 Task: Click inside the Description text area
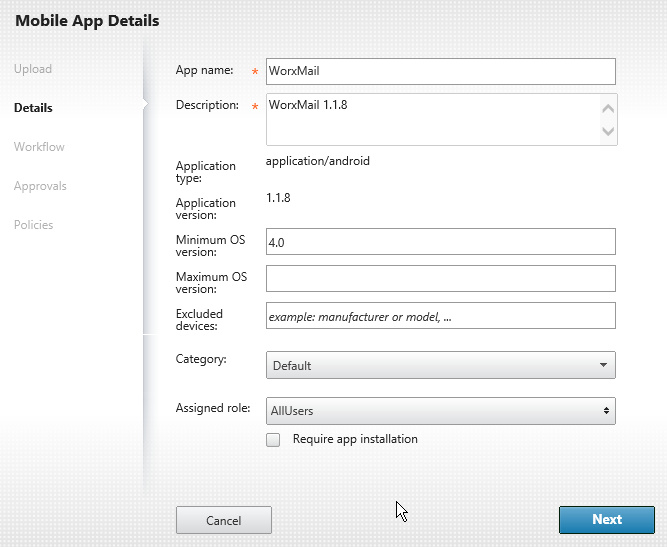pyautogui.click(x=430, y=119)
